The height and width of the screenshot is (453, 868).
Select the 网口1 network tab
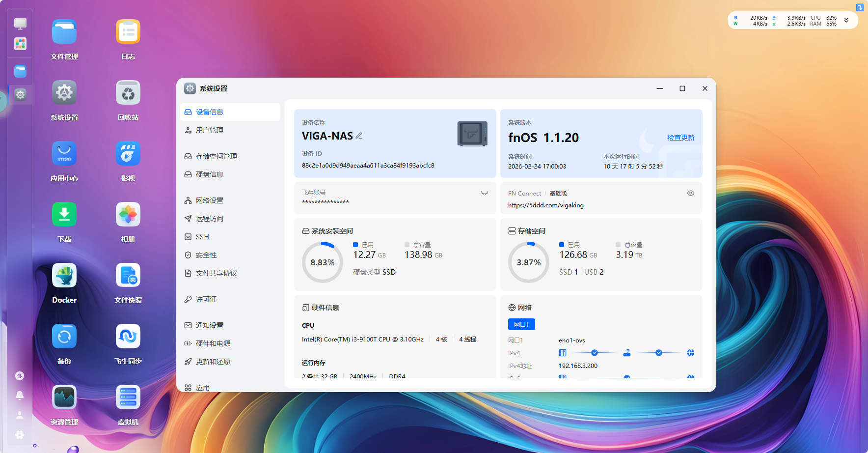coord(521,324)
